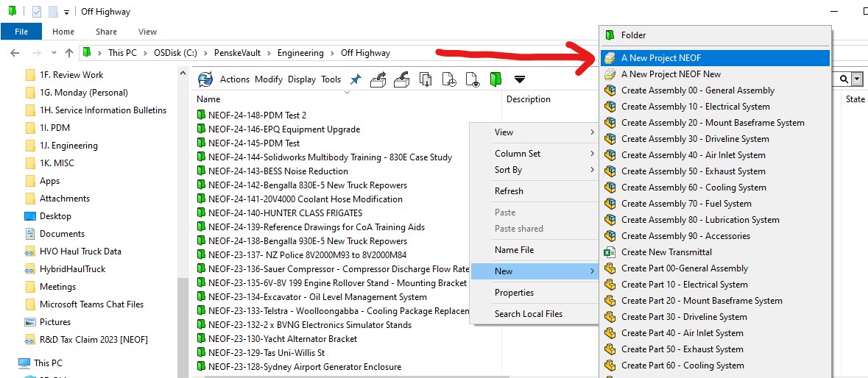Click the Check In icon in PDM toolbar
Viewport: 868px width, 378px height.
pos(401,79)
